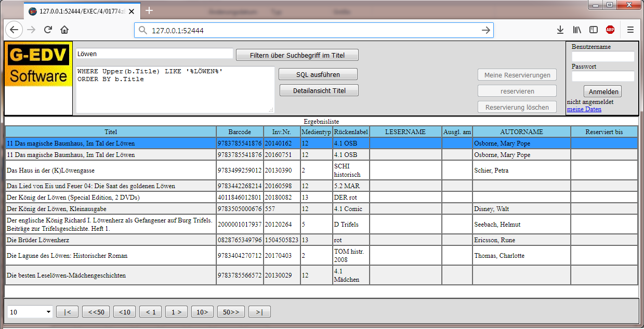This screenshot has height=329, width=644.
Task: Advance 50 records with 50>>
Action: 231,312
